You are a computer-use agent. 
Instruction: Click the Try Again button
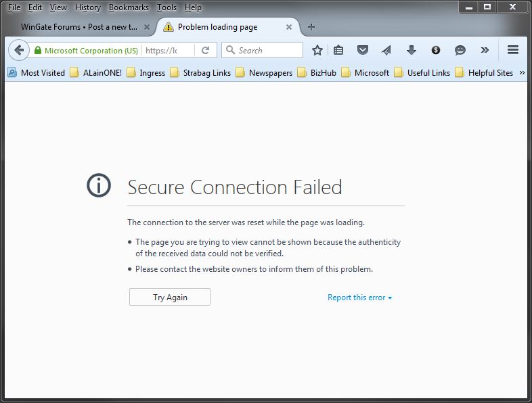[x=170, y=297]
